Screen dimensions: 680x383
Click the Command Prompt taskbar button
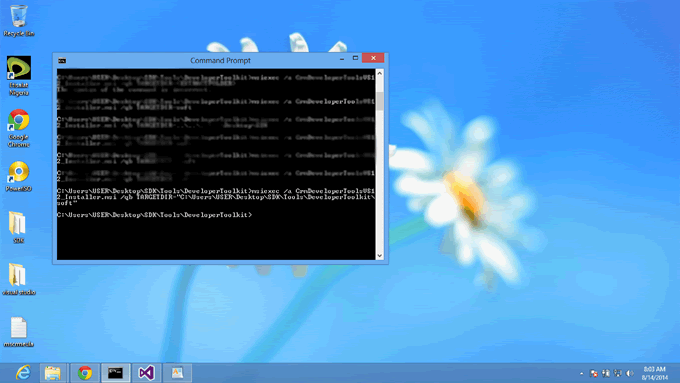point(115,373)
